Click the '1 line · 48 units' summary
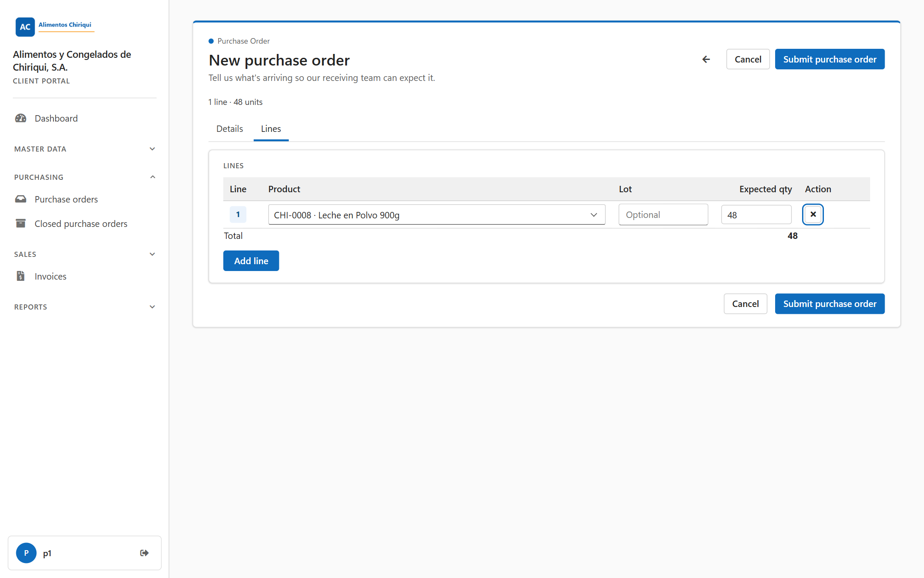Image resolution: width=924 pixels, height=578 pixels. (x=235, y=102)
